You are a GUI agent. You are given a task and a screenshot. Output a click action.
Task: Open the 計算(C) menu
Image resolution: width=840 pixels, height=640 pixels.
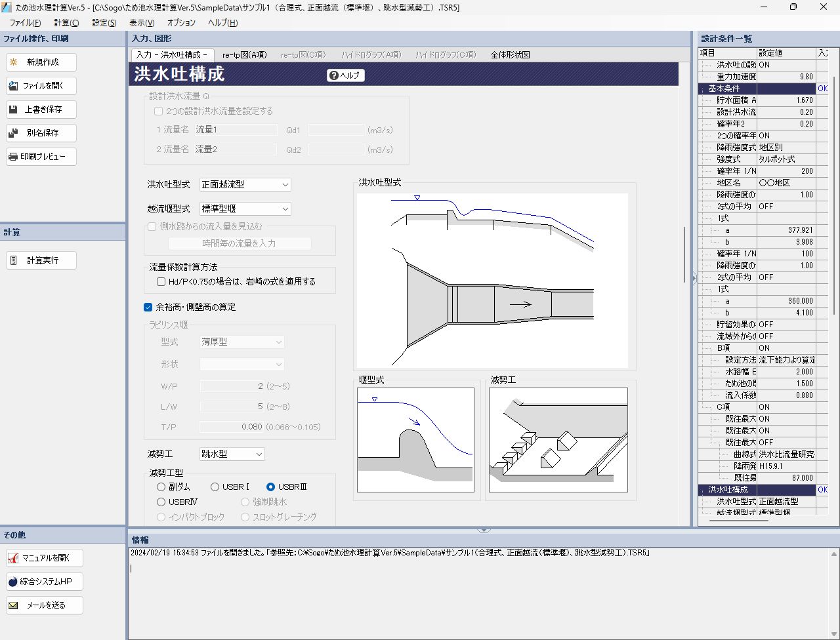pyautogui.click(x=66, y=22)
